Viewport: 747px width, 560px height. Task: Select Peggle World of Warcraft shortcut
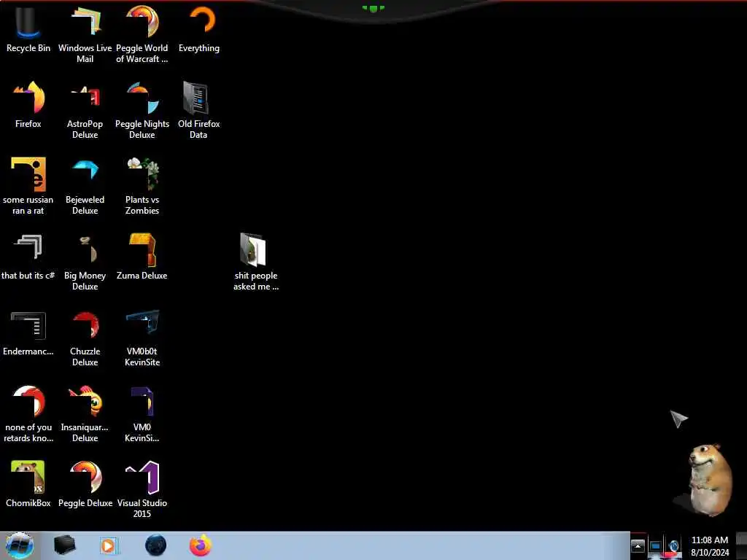(142, 34)
